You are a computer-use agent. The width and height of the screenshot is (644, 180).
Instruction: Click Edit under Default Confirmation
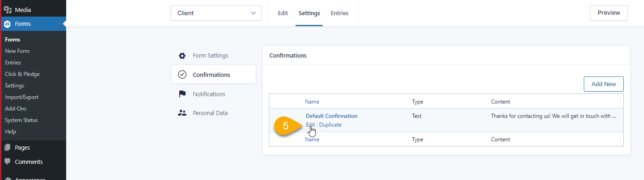point(311,125)
